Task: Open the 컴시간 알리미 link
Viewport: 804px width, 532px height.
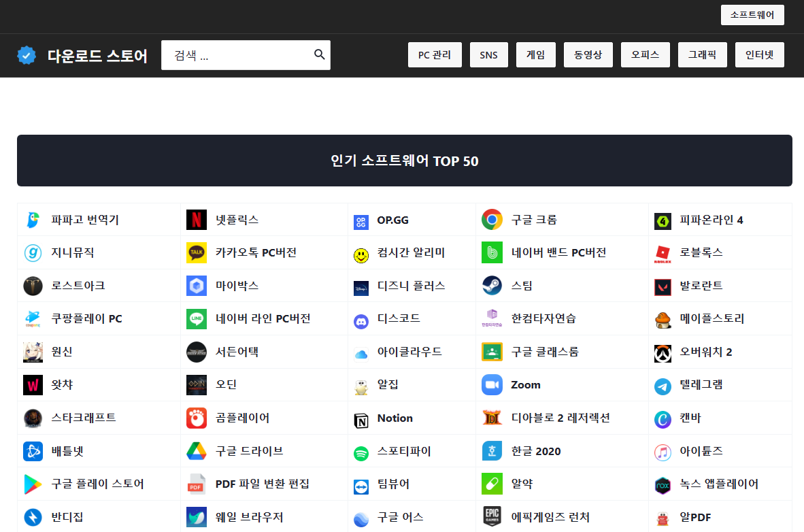Action: [x=412, y=252]
